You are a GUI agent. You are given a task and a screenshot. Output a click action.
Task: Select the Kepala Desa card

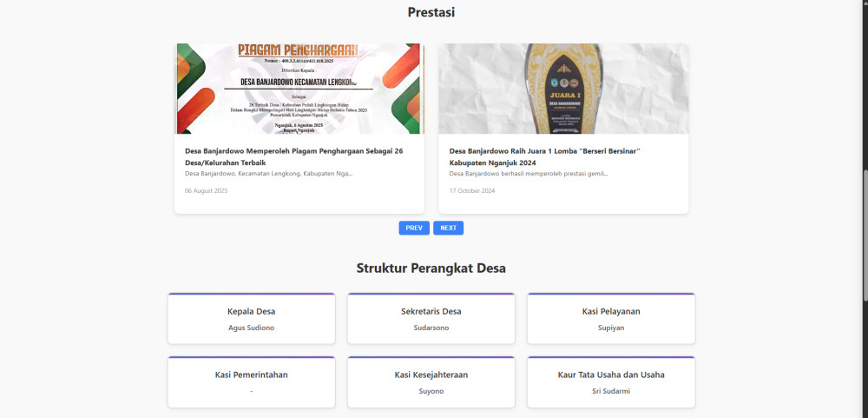(x=252, y=319)
